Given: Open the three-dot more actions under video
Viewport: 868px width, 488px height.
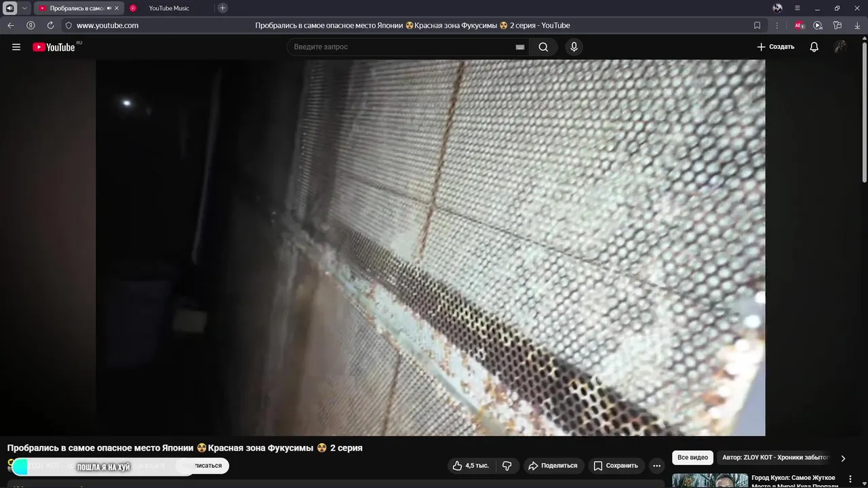Looking at the screenshot, I should click(x=656, y=466).
